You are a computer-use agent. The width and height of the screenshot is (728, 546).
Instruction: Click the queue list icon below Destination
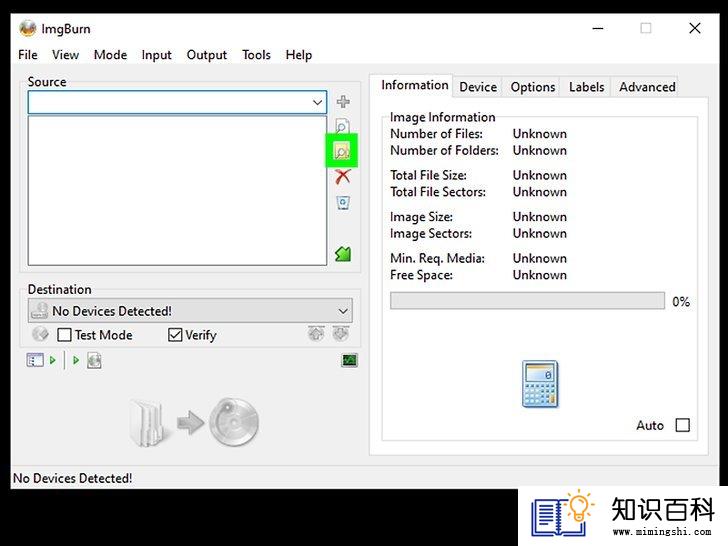click(35, 360)
